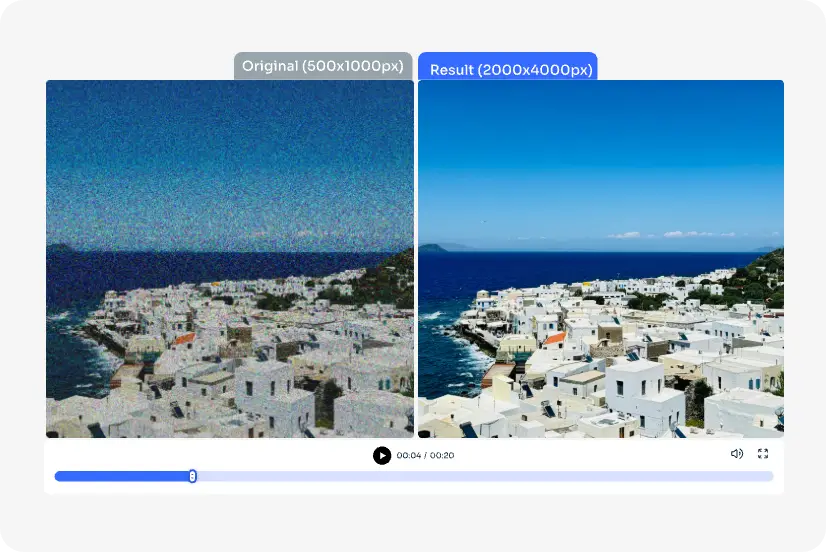Enter fullscreen with the expand icon

(763, 454)
